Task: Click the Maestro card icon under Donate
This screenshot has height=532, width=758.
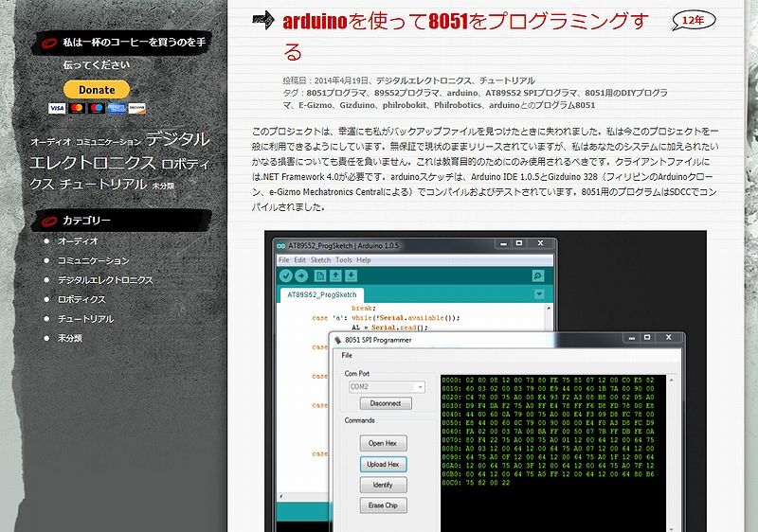Action: pos(97,108)
